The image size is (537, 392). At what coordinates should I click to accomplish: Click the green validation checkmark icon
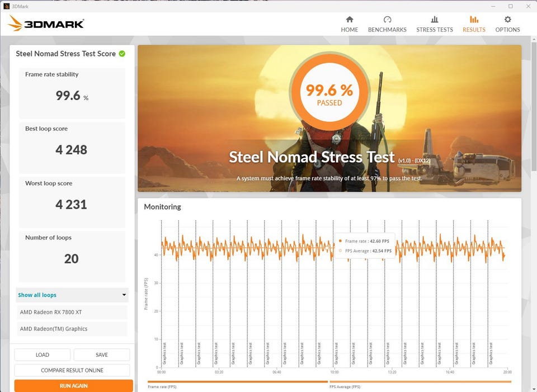[122, 54]
